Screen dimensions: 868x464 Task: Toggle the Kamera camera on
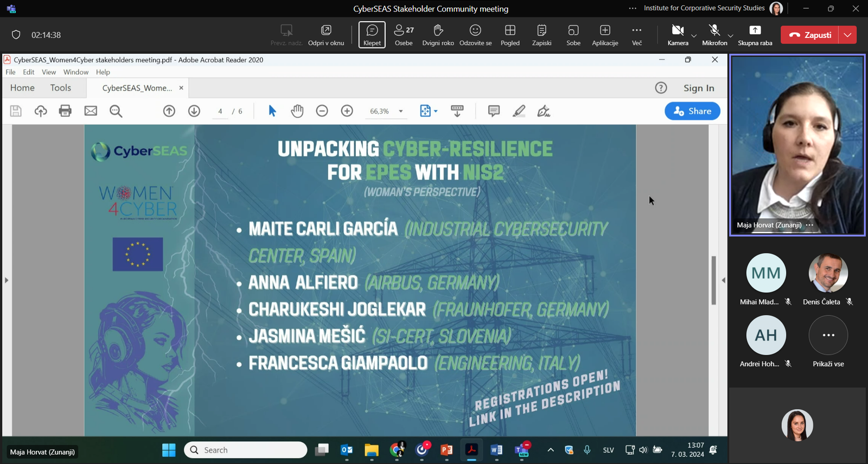pos(678,35)
